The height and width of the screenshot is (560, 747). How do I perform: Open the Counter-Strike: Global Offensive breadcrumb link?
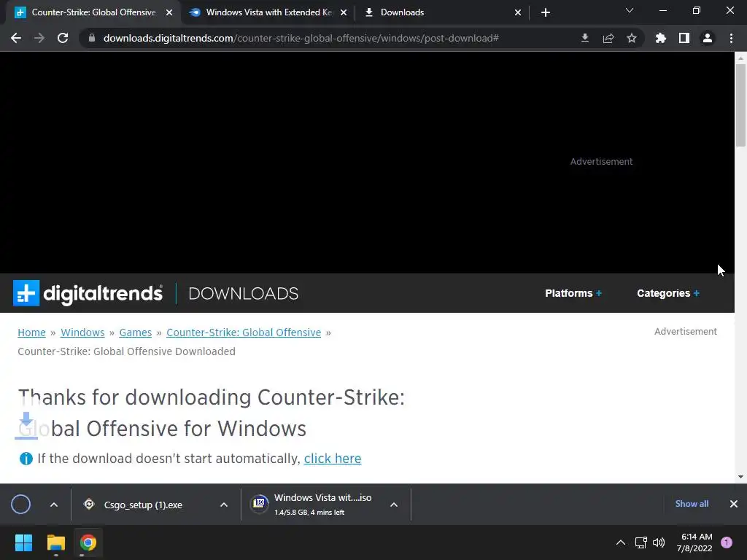(244, 332)
